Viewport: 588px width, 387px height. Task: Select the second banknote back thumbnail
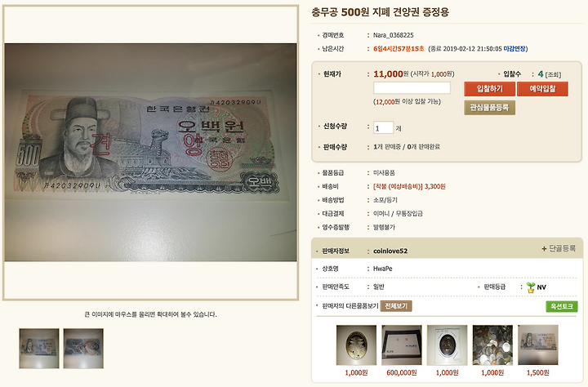(83, 349)
